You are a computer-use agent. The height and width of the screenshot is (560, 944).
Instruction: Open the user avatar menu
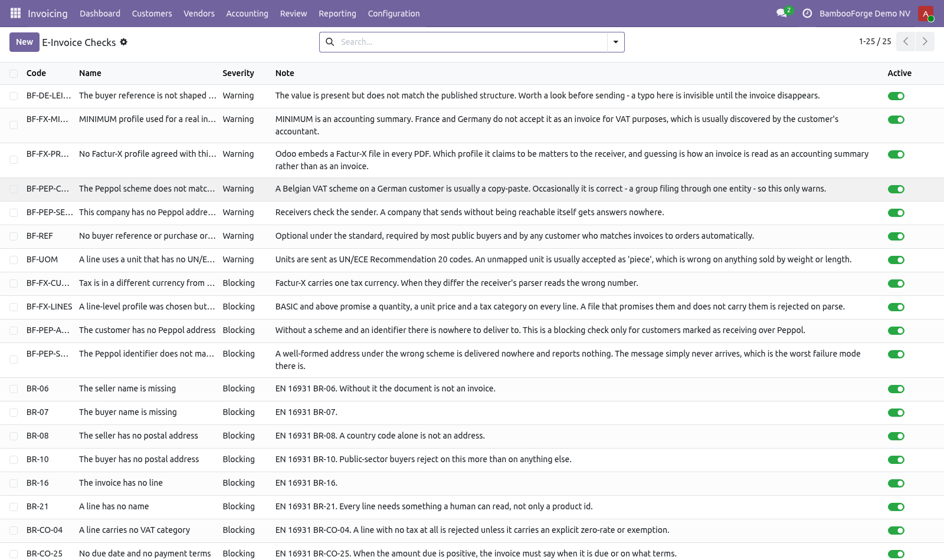coord(926,14)
